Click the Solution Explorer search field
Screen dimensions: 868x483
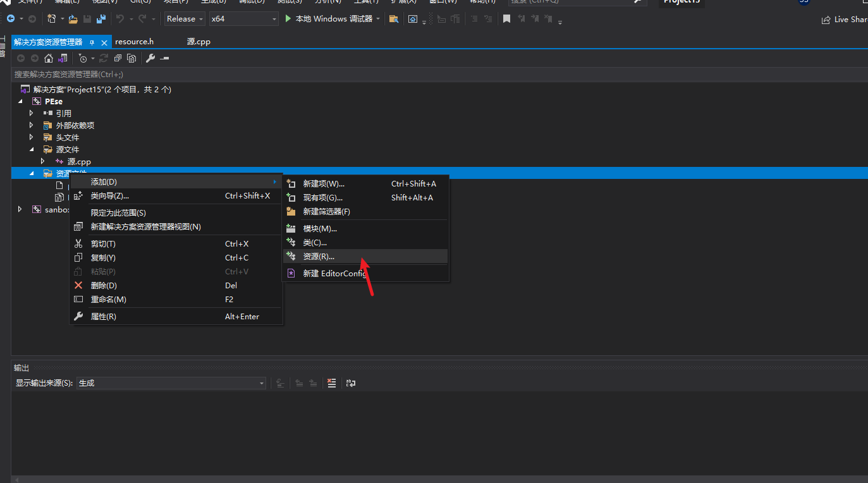439,75
